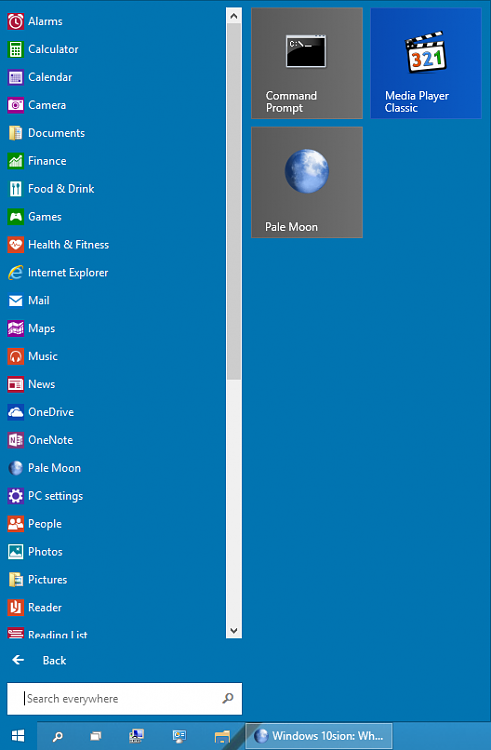Open the Health & Fitness icon
Image resolution: width=491 pixels, height=750 pixels.
(15, 244)
